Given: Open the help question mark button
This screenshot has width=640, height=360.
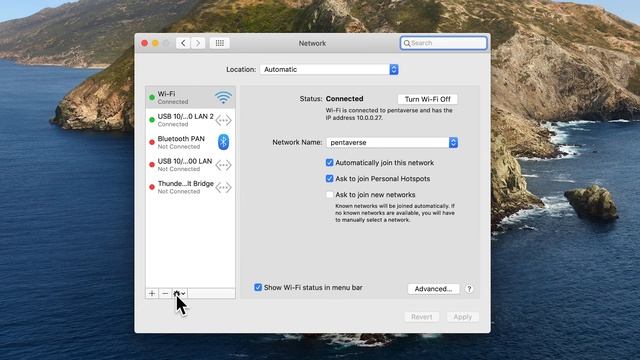Looking at the screenshot, I should 469,289.
